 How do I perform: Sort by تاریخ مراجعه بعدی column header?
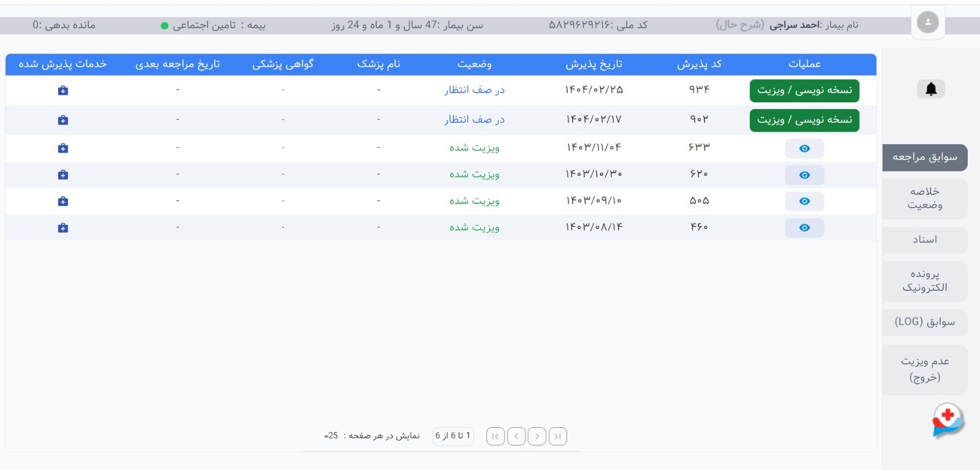tap(178, 64)
